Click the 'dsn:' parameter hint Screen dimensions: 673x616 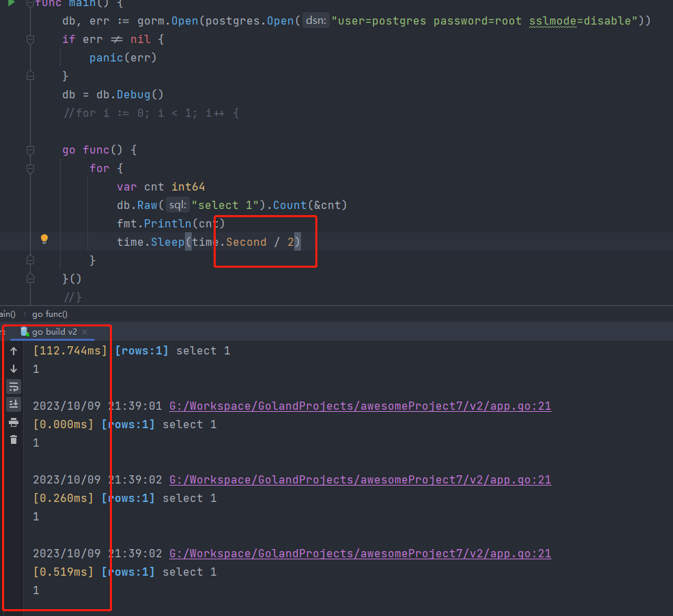click(x=315, y=21)
